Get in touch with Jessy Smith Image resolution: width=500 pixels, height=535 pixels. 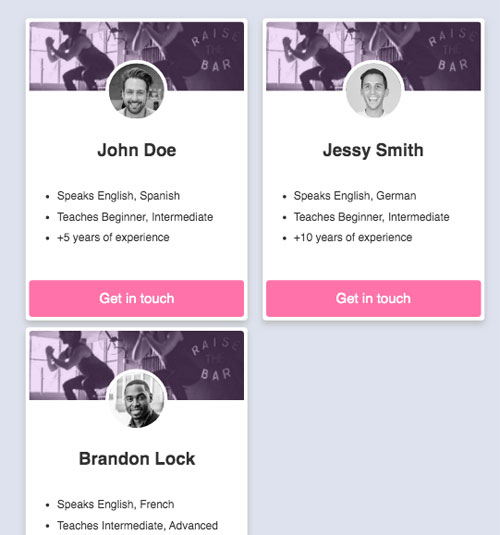373,299
